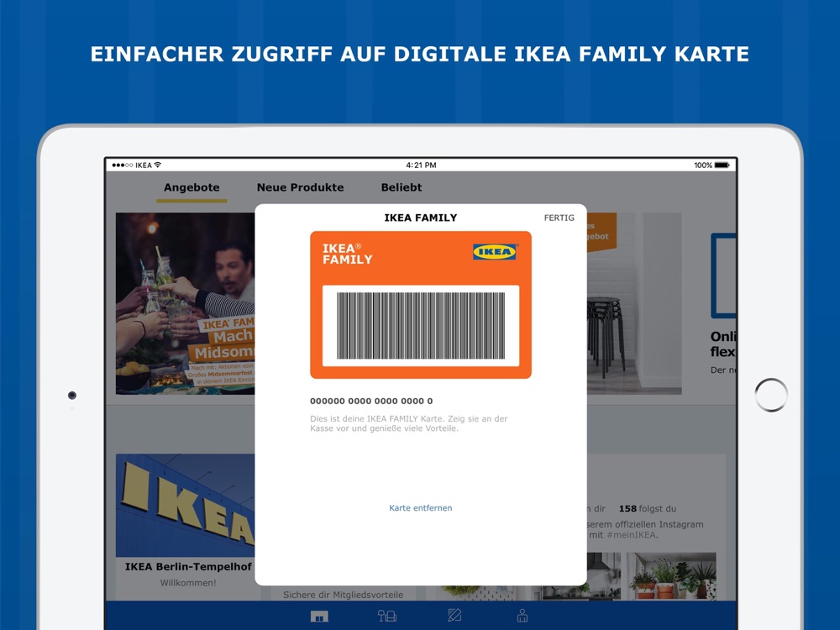Open the store home tab icon
Screen dimensions: 840x630
point(319,617)
